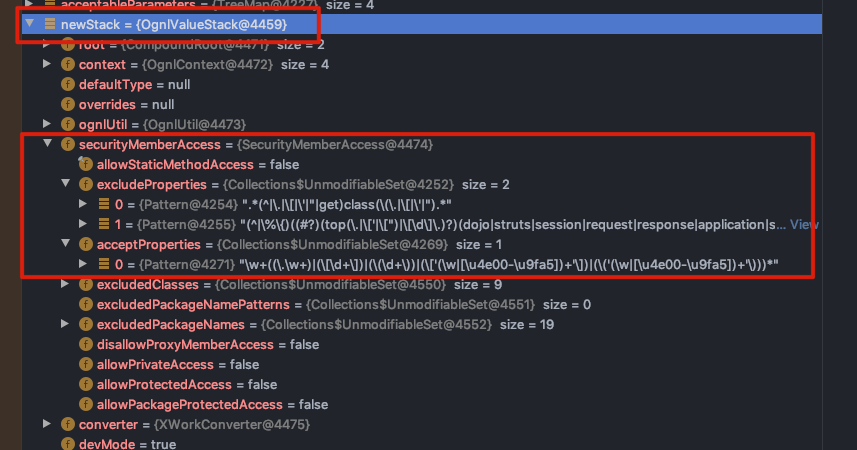Click the field icon beside defaultType
The image size is (857, 450).
tap(68, 84)
